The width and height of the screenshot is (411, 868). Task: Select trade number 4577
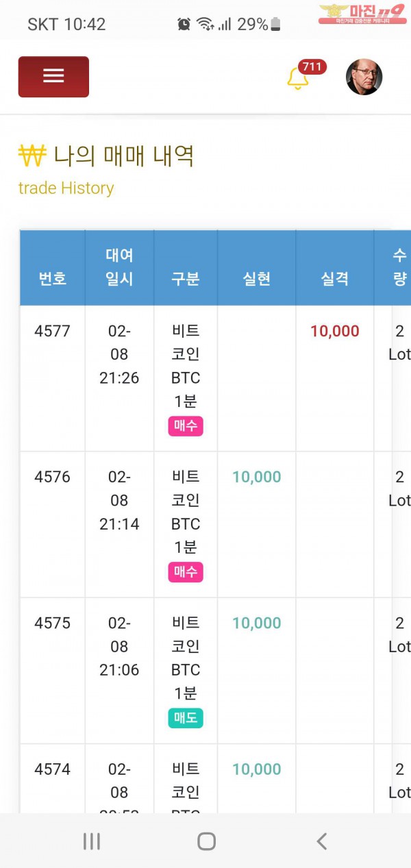(x=52, y=331)
